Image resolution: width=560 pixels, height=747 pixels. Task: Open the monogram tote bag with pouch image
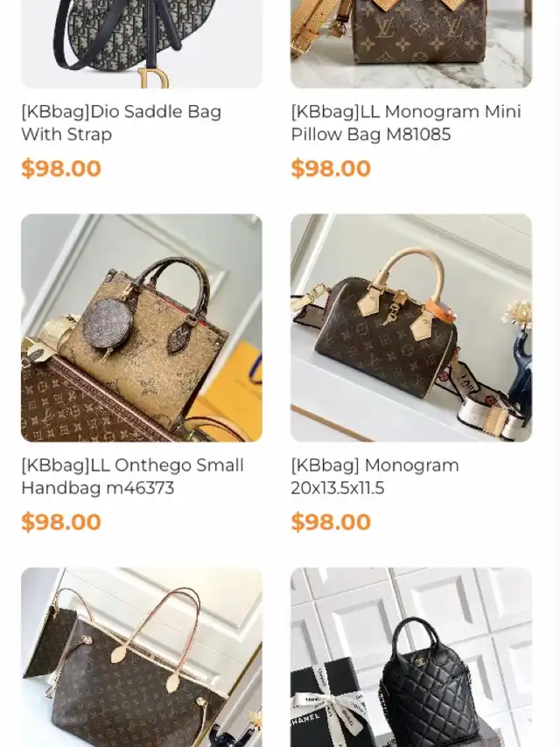[x=142, y=657]
